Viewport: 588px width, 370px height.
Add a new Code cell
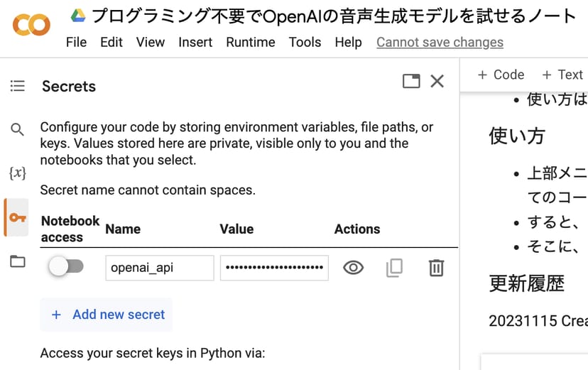[x=501, y=75]
